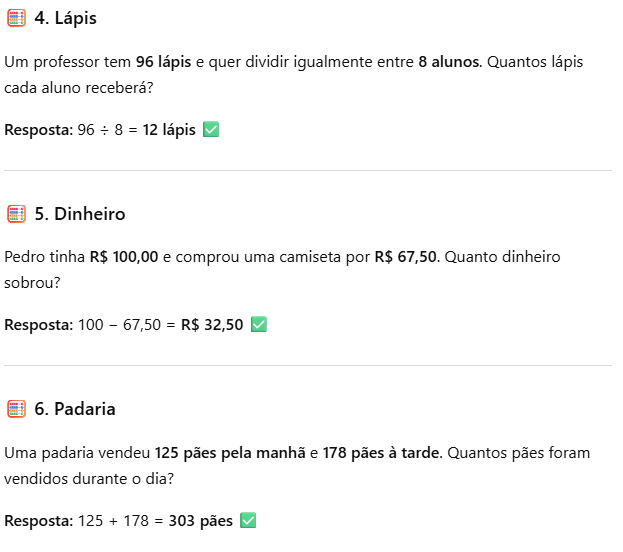Click the bold text 8 alunos

[x=449, y=62]
